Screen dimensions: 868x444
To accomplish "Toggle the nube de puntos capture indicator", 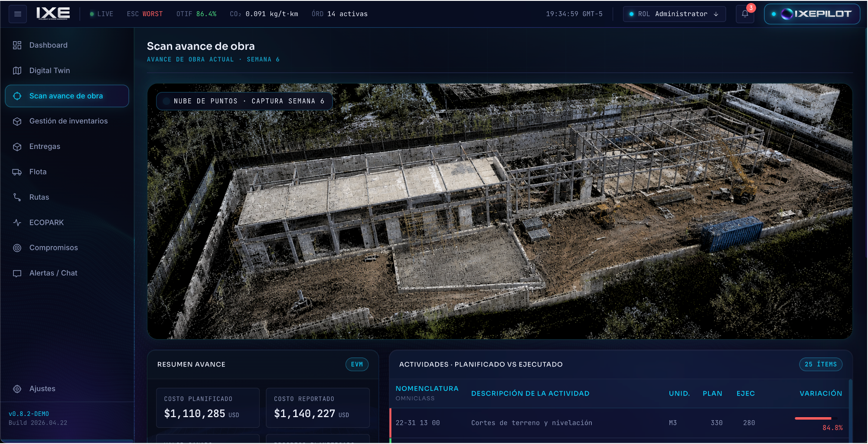I will click(166, 101).
